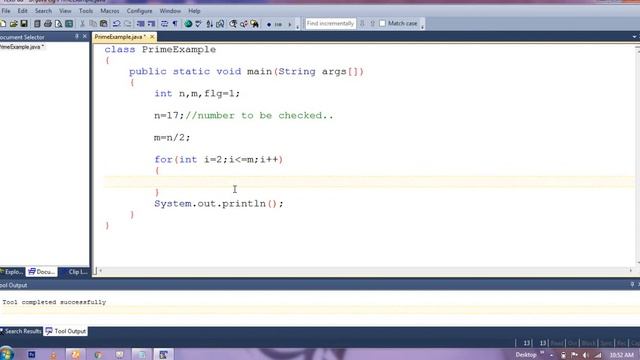The width and height of the screenshot is (640, 360).
Task: Click the Paste clipboard icon
Action: [103, 24]
